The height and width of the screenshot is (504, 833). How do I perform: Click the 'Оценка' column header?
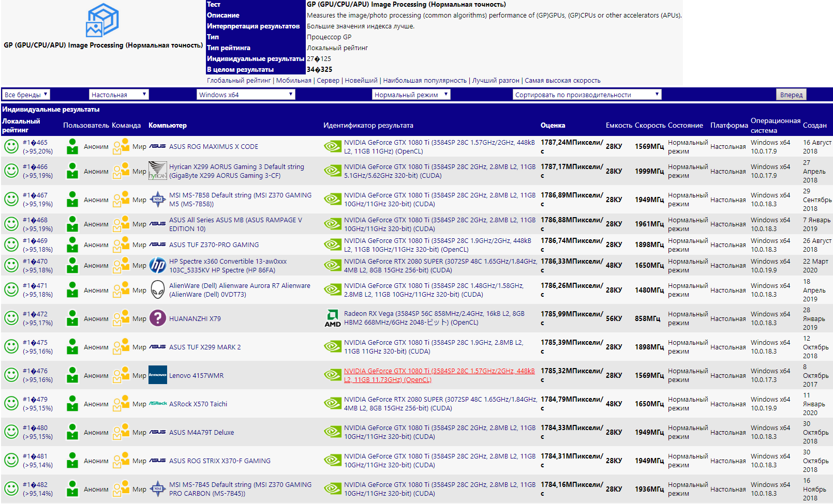point(553,125)
